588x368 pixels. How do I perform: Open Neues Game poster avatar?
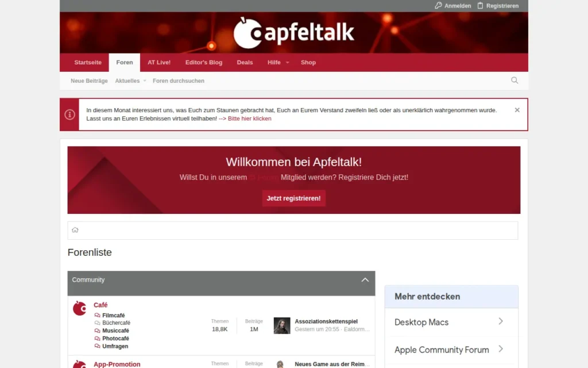click(280, 364)
